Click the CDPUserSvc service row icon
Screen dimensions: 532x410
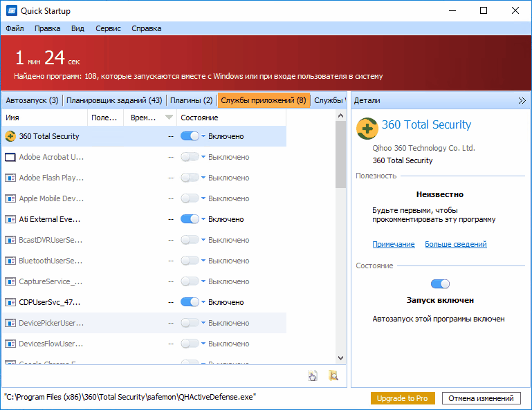10,302
